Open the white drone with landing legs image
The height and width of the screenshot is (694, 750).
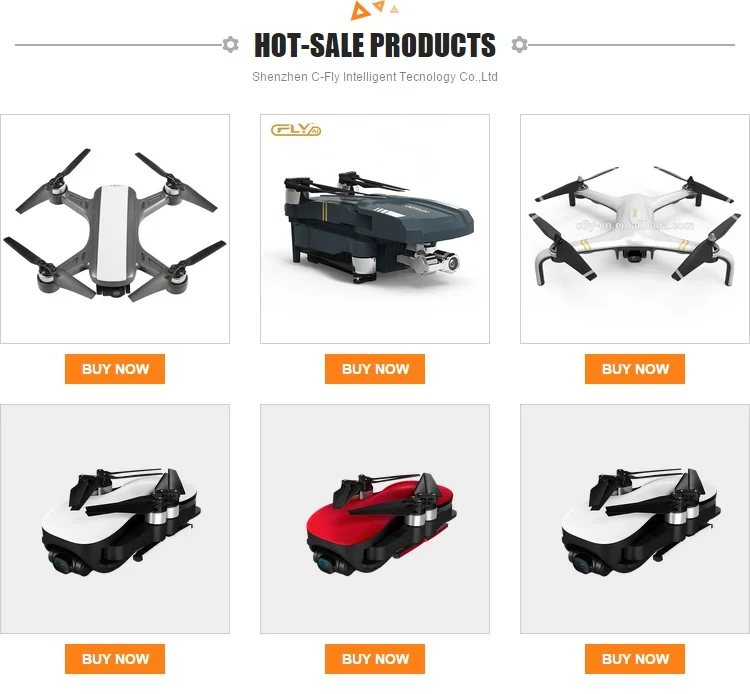coord(635,229)
